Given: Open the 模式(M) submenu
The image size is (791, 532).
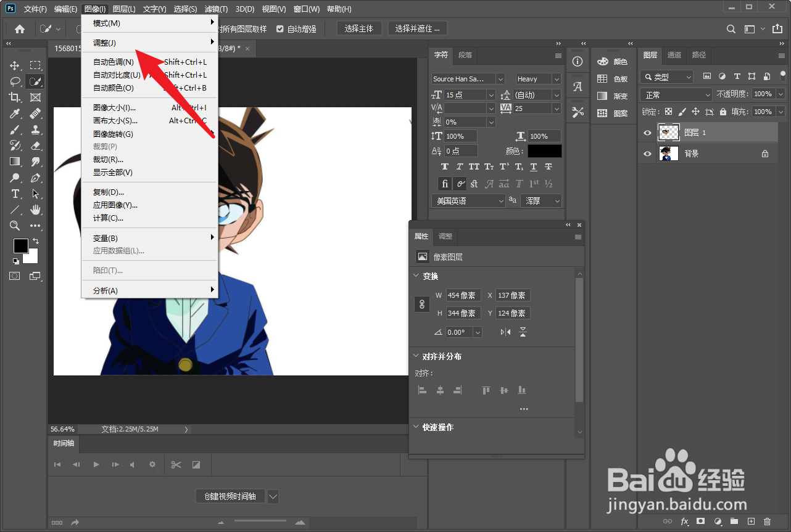Looking at the screenshot, I should pos(150,23).
